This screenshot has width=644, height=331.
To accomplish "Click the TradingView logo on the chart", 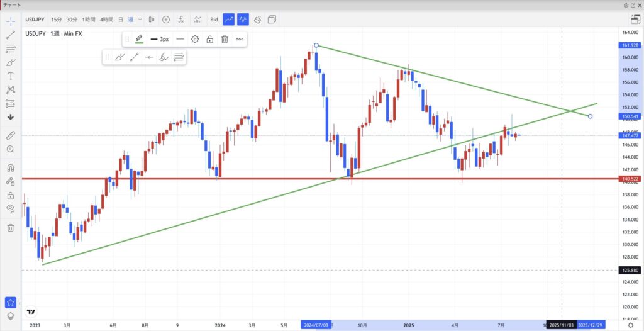I will pos(31,311).
